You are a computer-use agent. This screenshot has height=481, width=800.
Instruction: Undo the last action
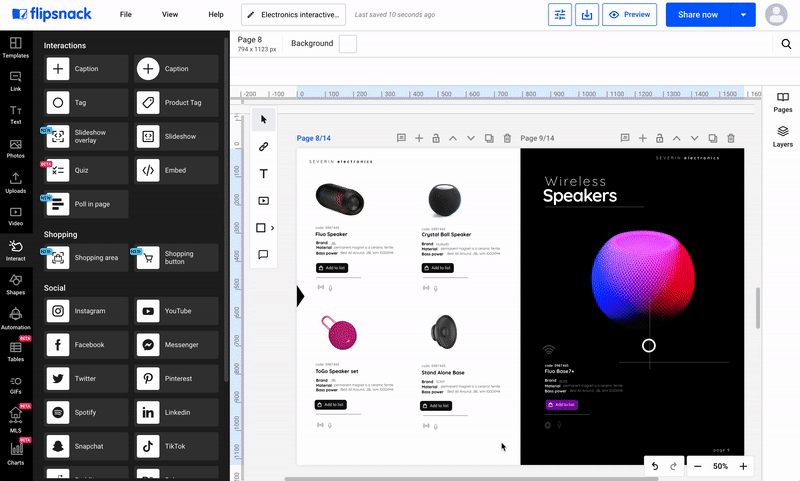tap(655, 466)
